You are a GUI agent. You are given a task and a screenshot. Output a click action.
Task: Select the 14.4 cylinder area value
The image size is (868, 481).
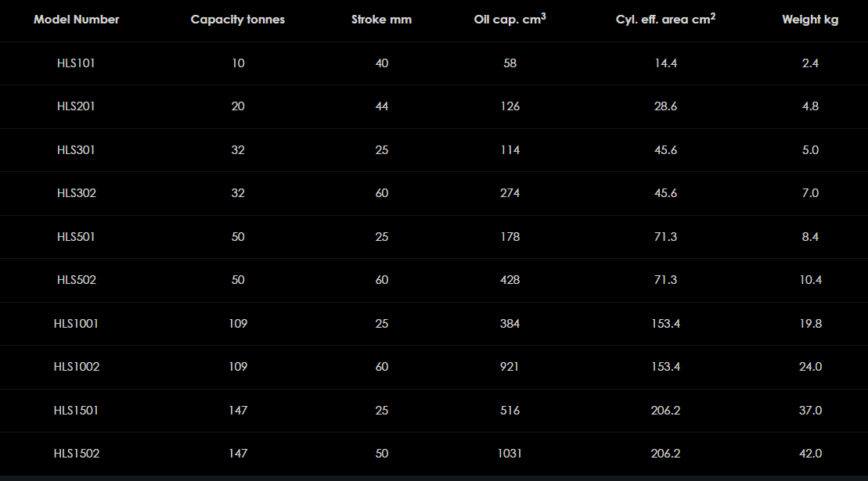click(x=665, y=63)
